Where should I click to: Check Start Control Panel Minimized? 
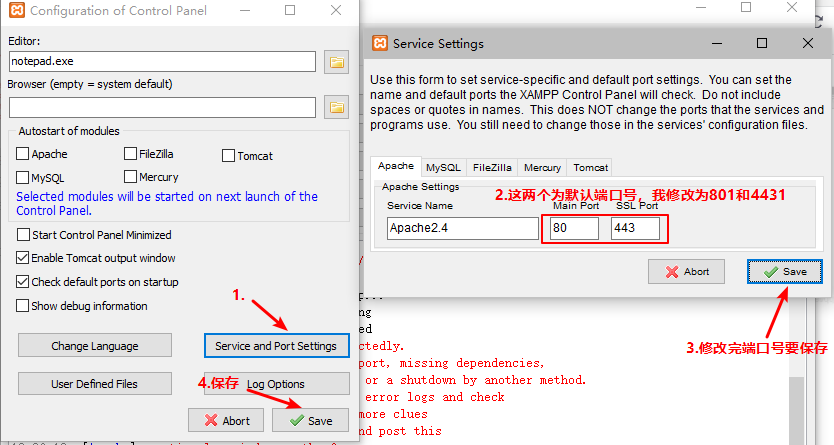(x=23, y=234)
